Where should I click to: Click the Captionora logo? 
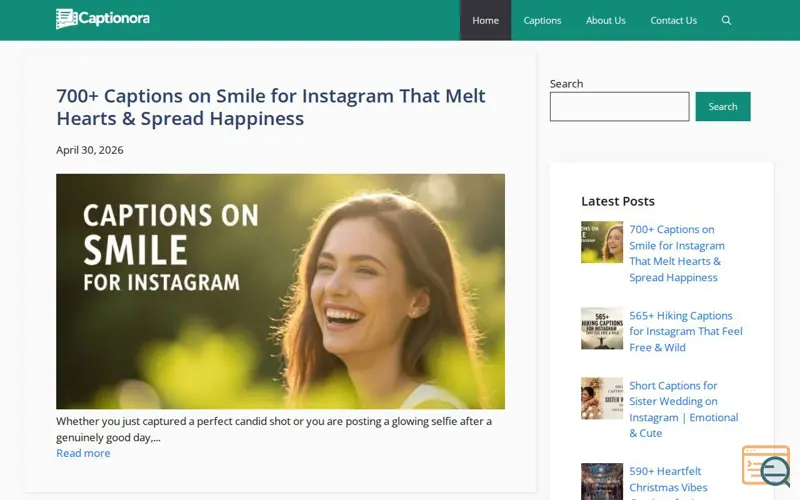point(103,19)
